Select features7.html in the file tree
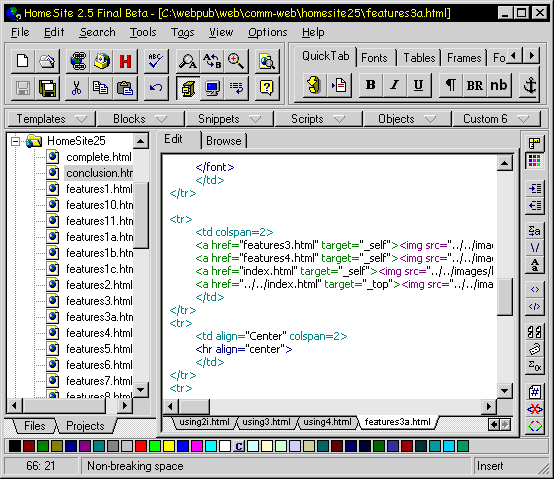 point(99,381)
